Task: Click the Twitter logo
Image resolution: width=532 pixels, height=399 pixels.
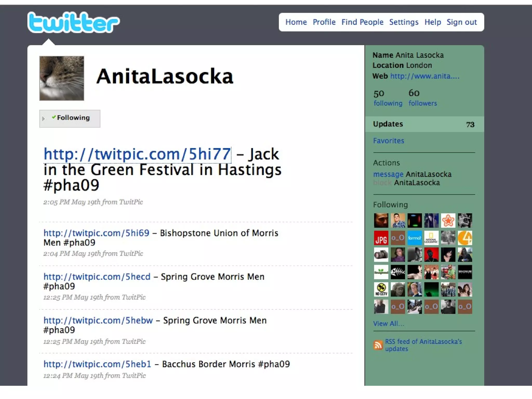Action: [x=73, y=23]
